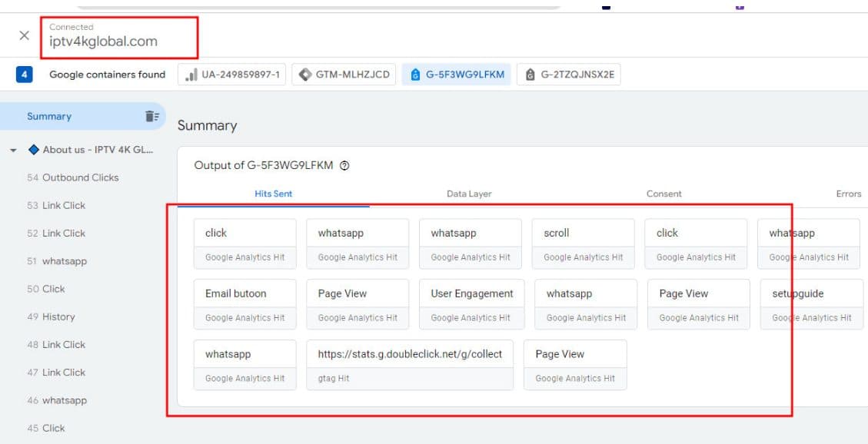Open event 47 Link Click
The height and width of the screenshot is (444, 868).
56,372
